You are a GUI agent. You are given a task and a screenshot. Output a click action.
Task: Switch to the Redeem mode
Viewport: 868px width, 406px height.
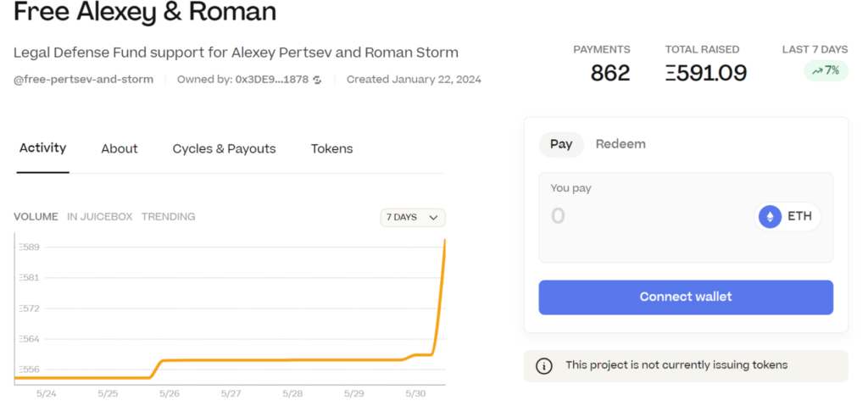[x=620, y=144]
